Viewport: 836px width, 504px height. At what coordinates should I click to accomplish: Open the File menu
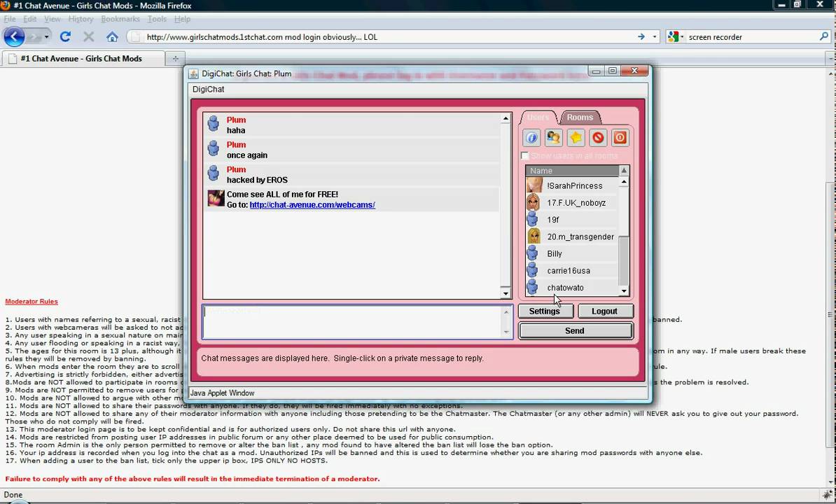[10, 19]
